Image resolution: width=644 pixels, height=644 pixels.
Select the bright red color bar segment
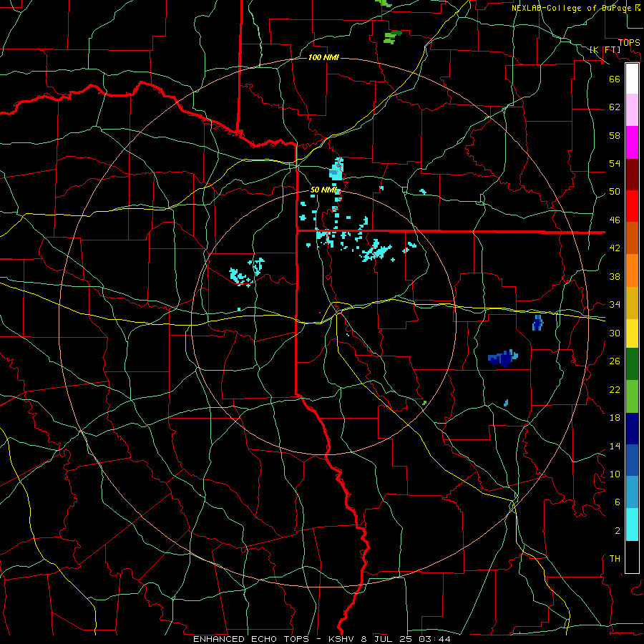coord(632,206)
